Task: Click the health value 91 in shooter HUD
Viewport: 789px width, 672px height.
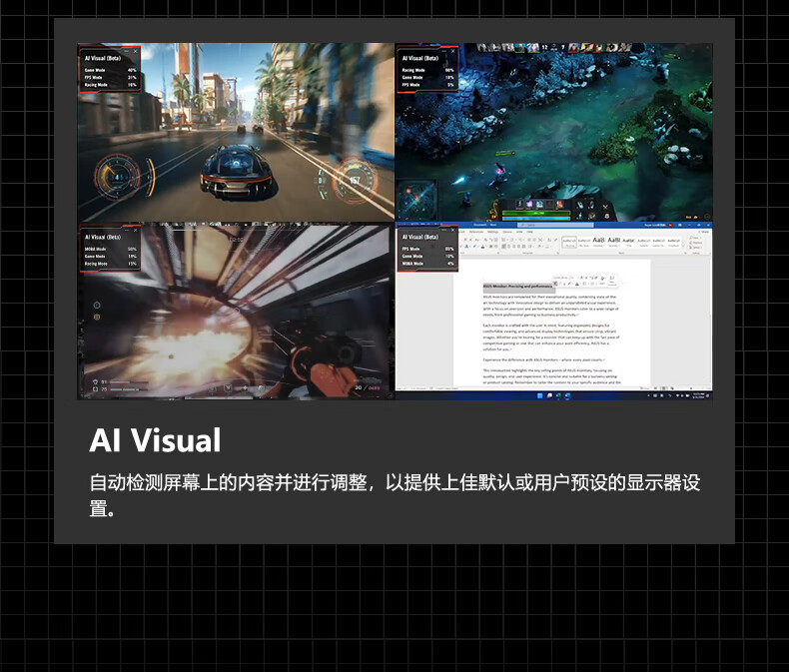Action: pyautogui.click(x=105, y=382)
